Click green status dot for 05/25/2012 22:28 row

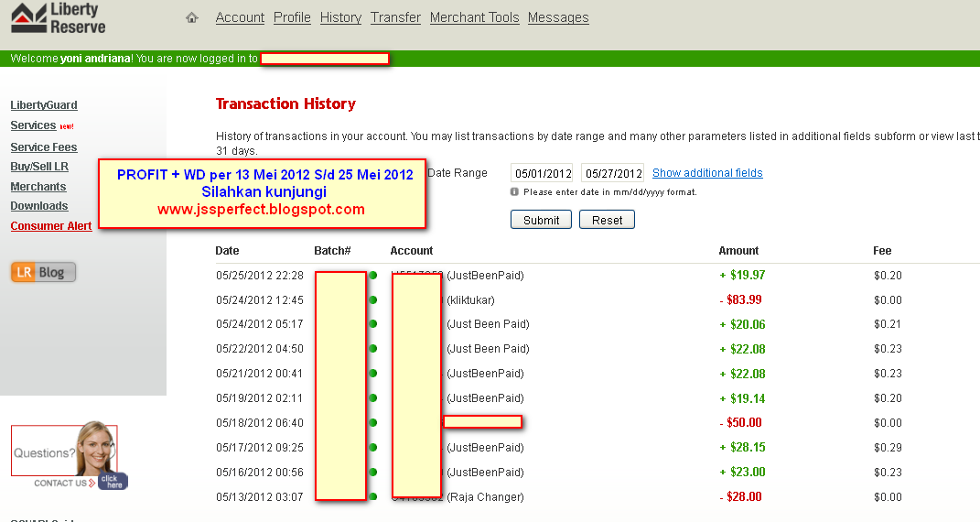[373, 275]
